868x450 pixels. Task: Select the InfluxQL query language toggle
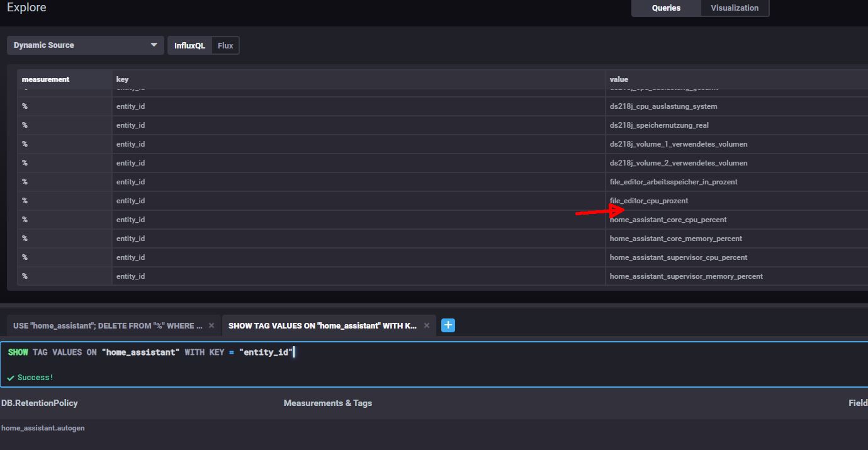[189, 46]
